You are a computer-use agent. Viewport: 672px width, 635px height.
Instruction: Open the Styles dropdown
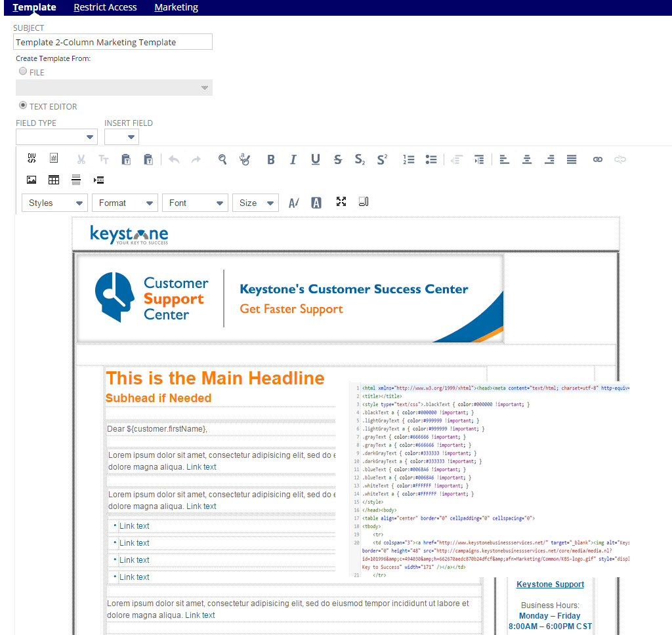[x=55, y=203]
